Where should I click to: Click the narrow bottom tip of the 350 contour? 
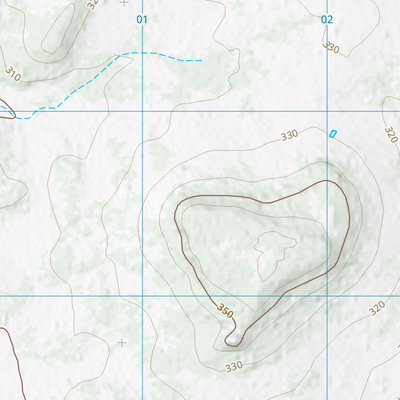pos(232,341)
